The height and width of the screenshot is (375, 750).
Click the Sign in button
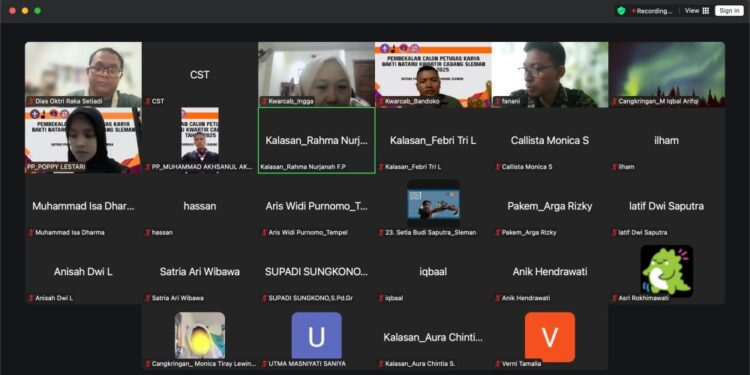729,11
